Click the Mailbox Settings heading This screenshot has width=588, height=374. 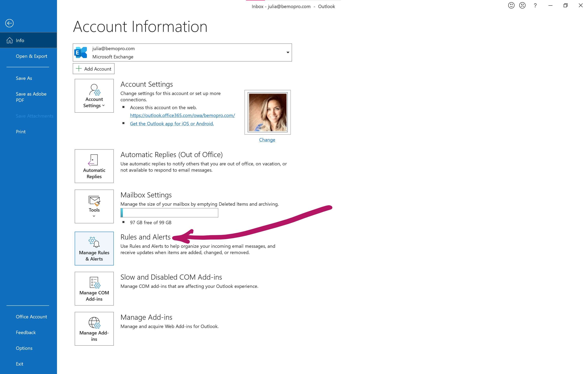pos(146,195)
